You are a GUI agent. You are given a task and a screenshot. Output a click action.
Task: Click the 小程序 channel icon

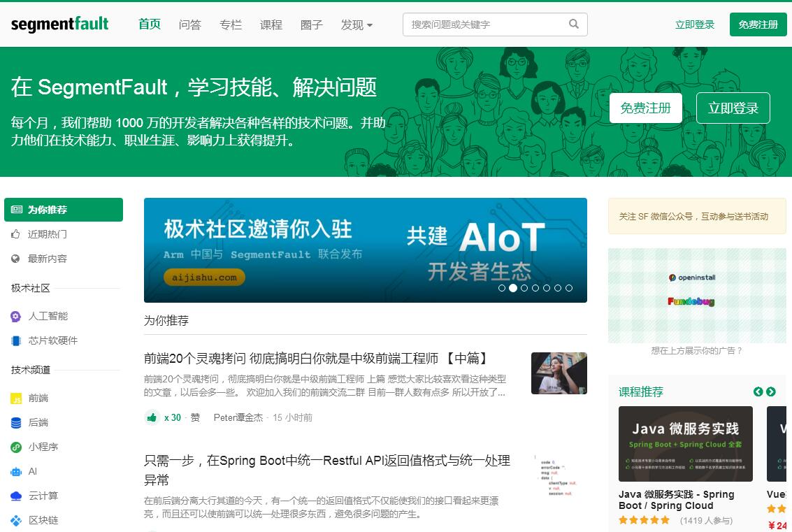pos(16,447)
